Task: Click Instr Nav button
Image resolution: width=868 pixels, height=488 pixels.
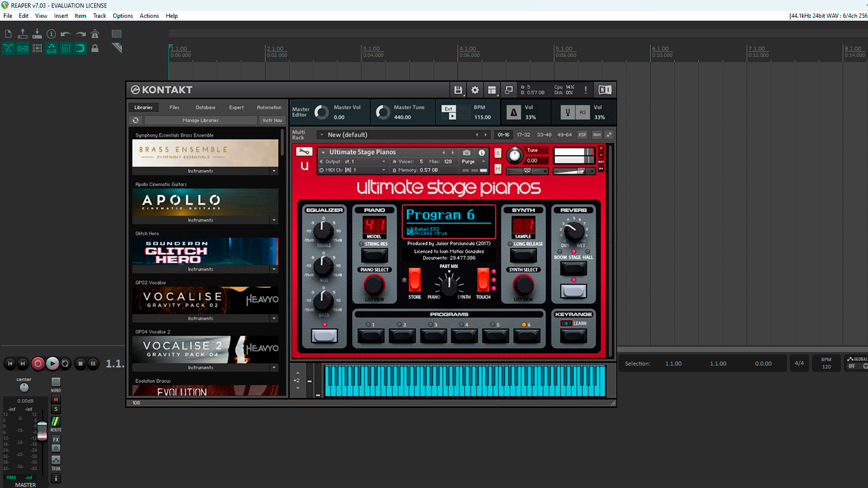Action: [272, 120]
